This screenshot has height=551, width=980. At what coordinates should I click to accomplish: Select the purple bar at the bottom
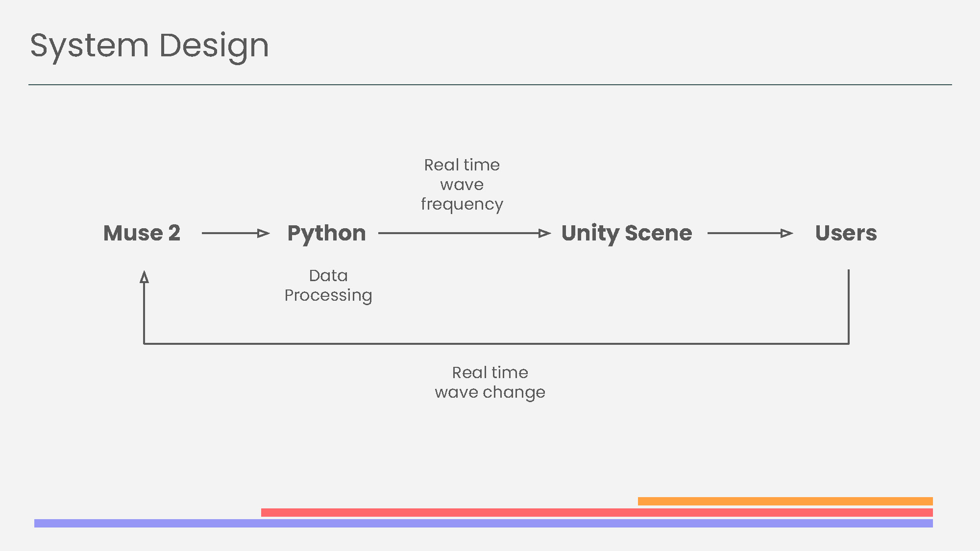(483, 523)
